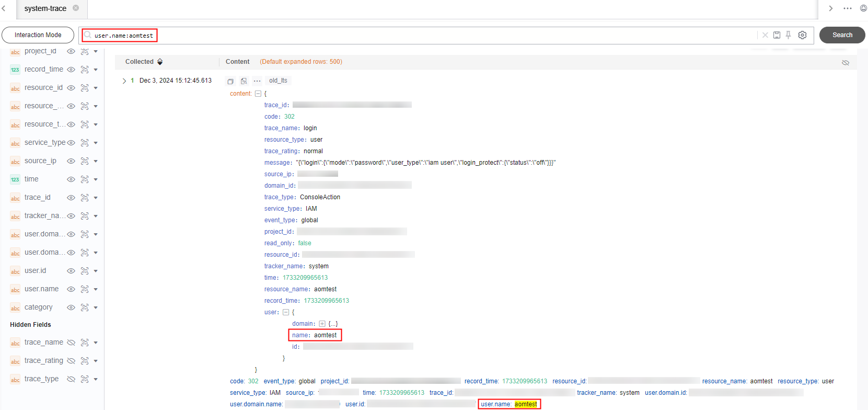Screen dimensions: 868x410
Task: Select source_ip field in the field list
Action: click(x=40, y=161)
